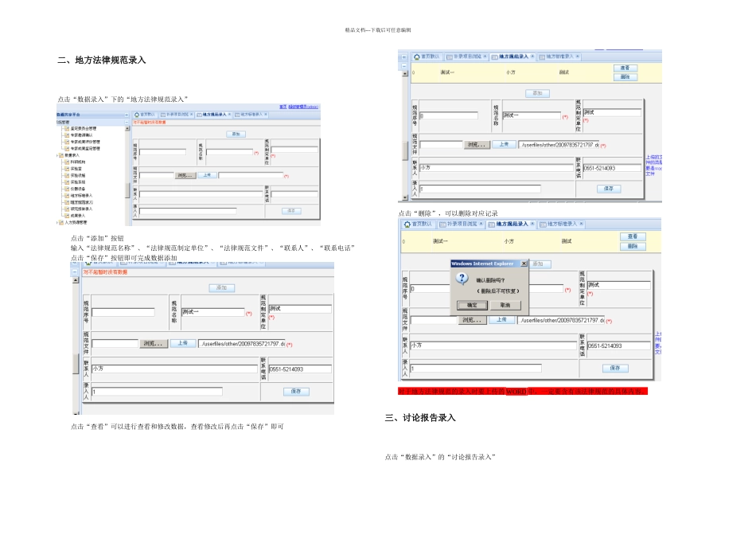Viewport: 756px width, 535px height.
Task: Click 查看 button in the delete-dialog screenshot
Action: [633, 236]
